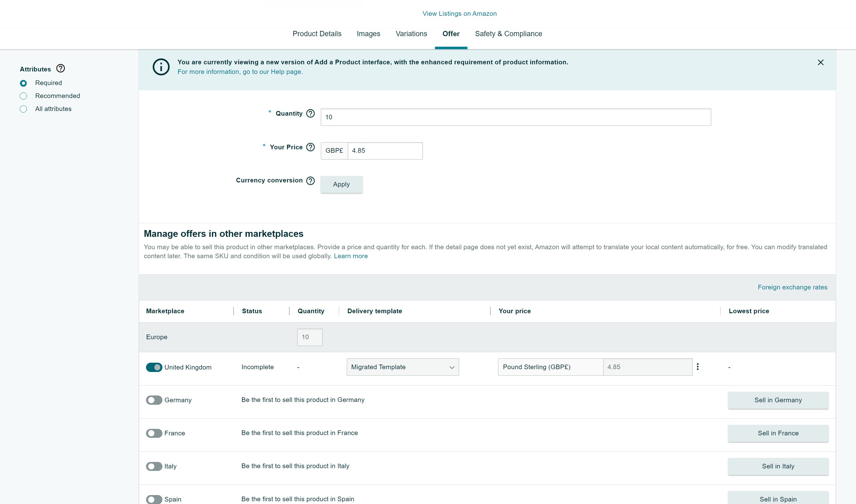This screenshot has height=504, width=856.
Task: Choose the All attributes radio button
Action: [x=24, y=109]
